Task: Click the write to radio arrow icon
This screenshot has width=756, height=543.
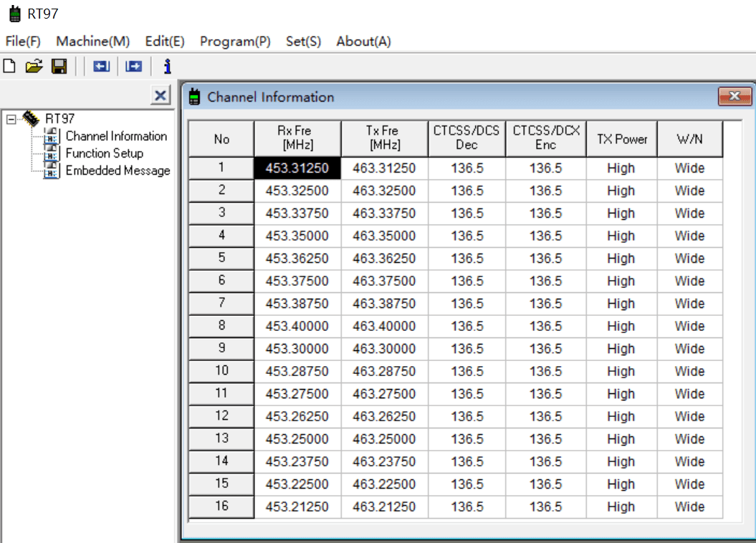Action: 133,67
